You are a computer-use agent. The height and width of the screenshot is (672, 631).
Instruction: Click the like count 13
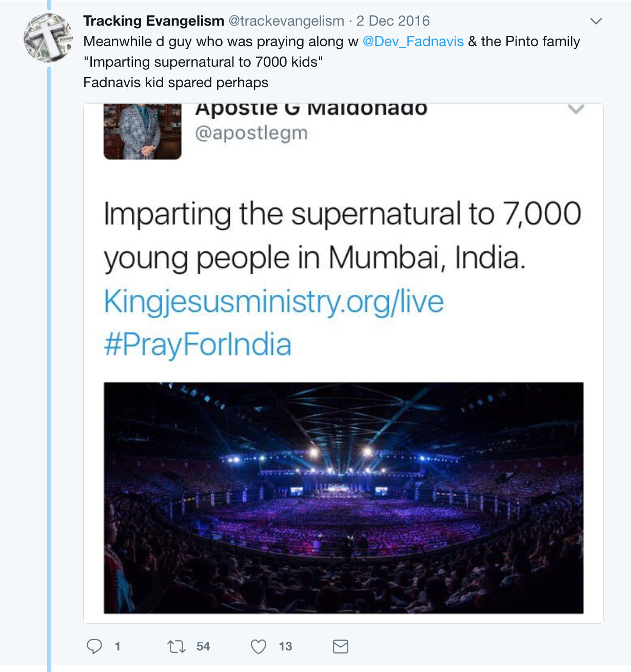[285, 646]
